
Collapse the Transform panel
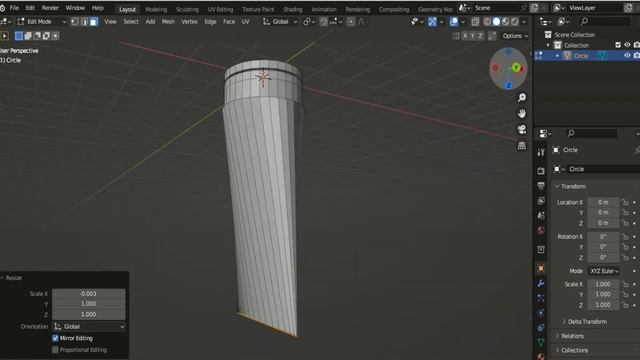point(570,187)
